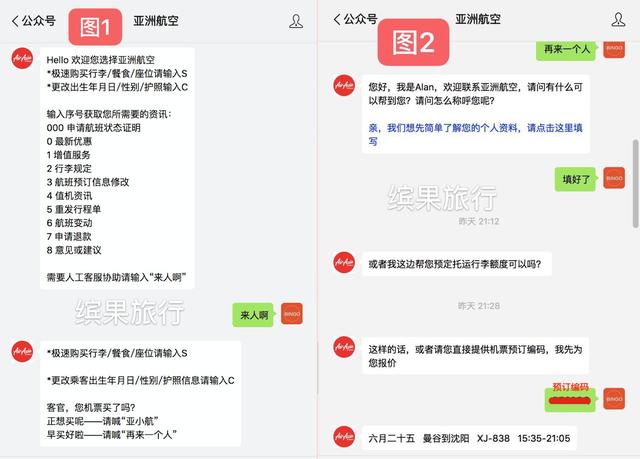Click the line 3 航班预订信息修改
Image resolution: width=640 pixels, height=459 pixels.
click(x=88, y=182)
